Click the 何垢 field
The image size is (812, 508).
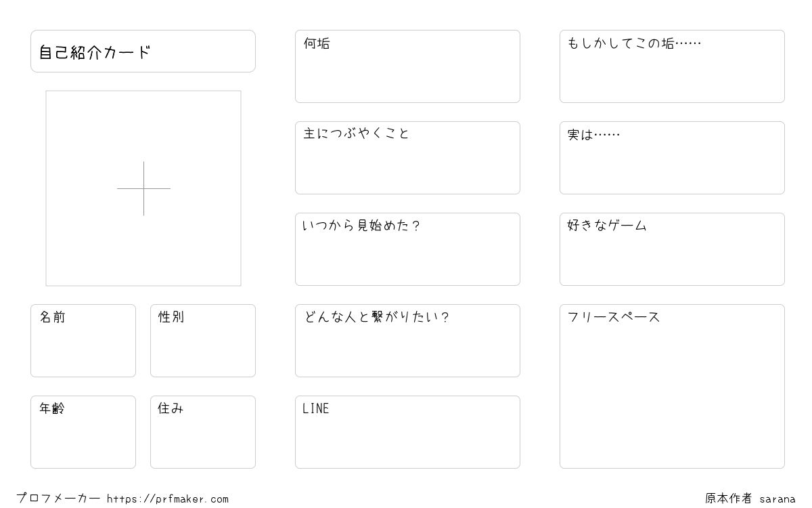pyautogui.click(x=407, y=66)
